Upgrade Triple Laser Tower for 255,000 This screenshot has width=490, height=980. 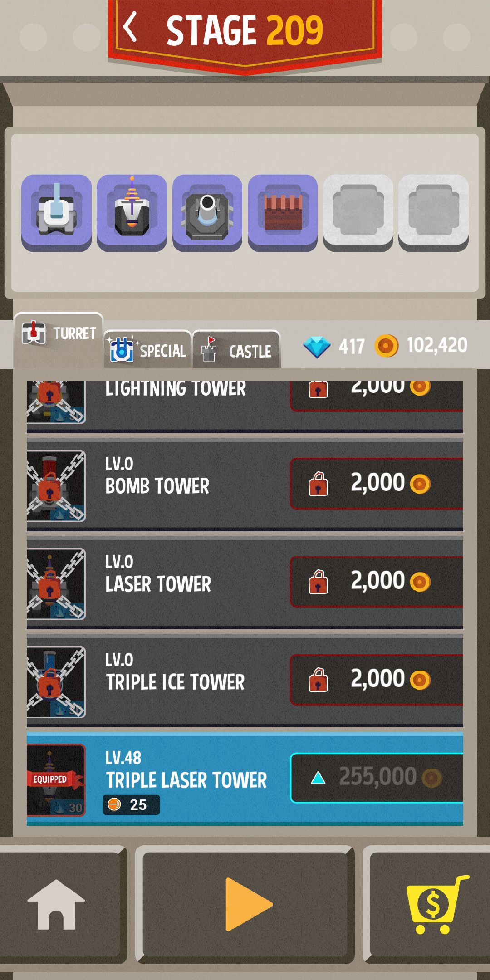click(377, 778)
